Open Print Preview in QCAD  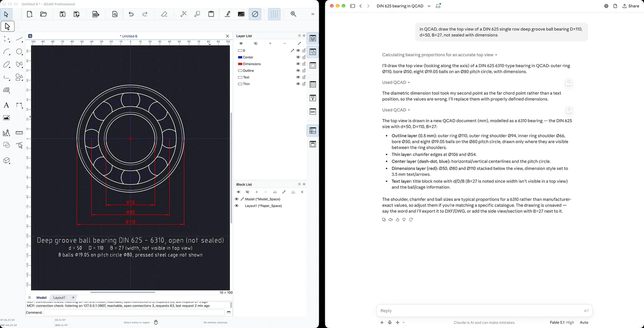point(115,14)
